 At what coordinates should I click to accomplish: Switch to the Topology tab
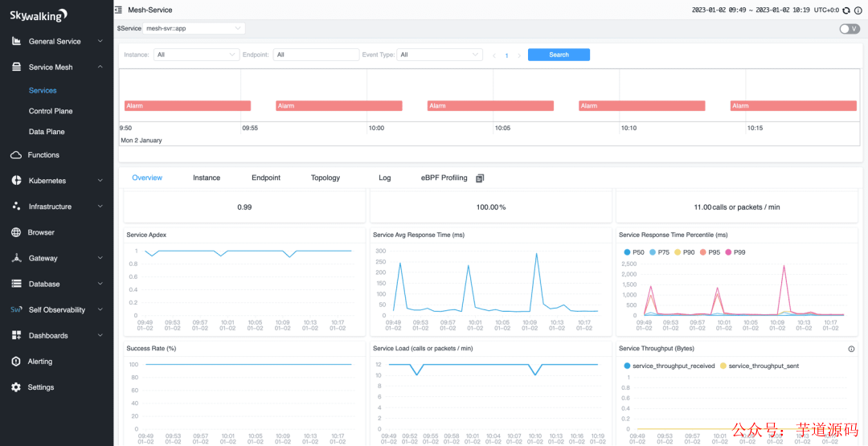tap(325, 178)
